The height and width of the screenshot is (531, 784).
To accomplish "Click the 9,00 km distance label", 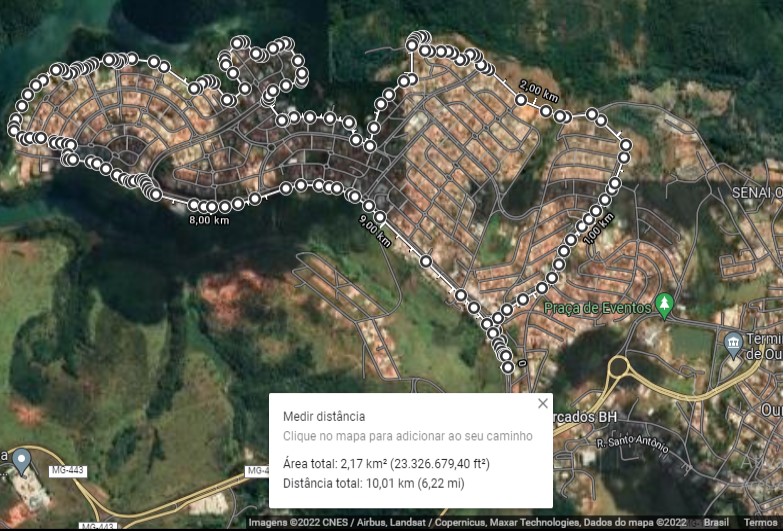I will [375, 231].
